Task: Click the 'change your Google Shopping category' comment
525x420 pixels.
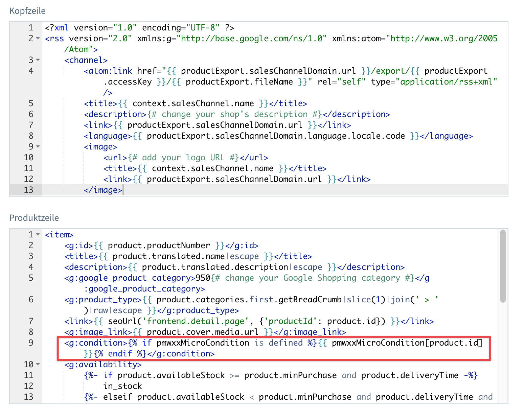Action: [313, 278]
